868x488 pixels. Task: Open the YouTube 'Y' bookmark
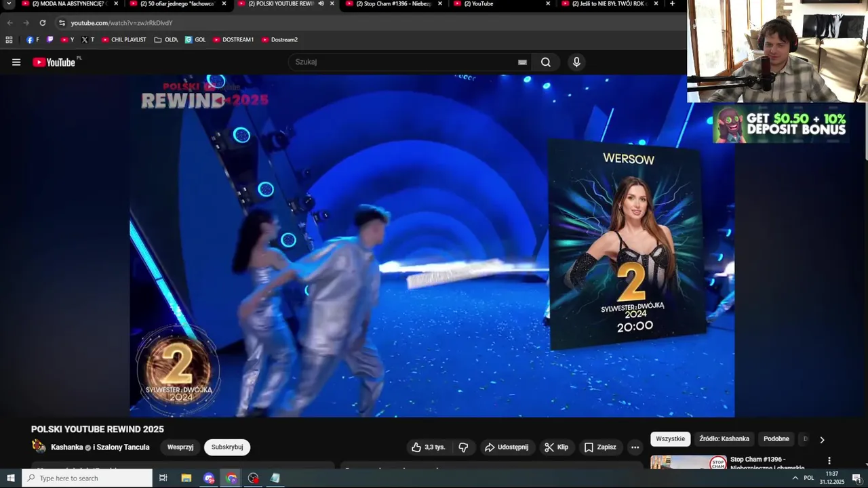coord(67,40)
